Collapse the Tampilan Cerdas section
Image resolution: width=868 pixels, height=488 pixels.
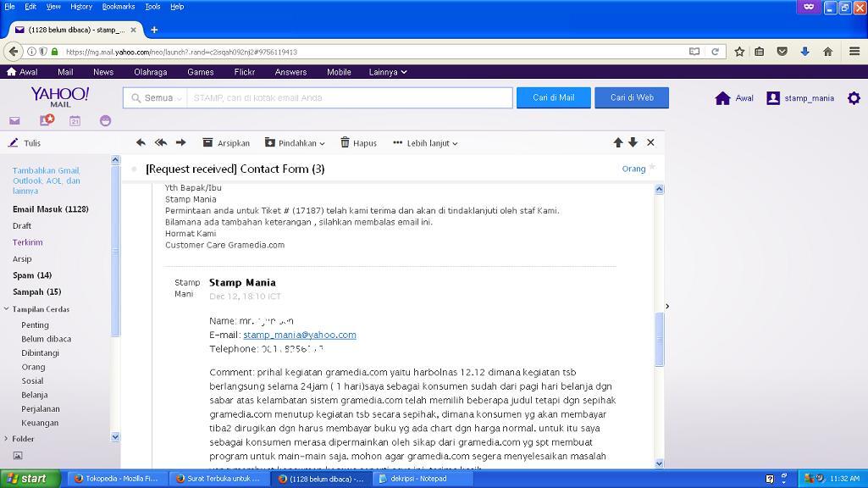pos(7,309)
